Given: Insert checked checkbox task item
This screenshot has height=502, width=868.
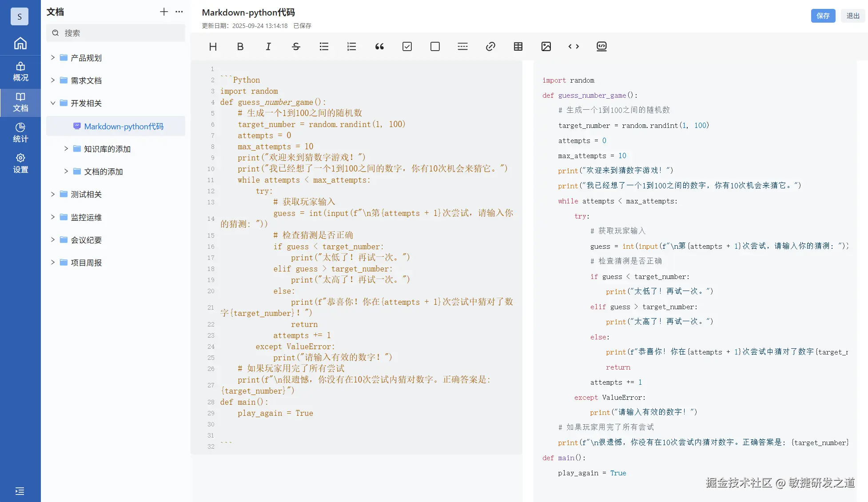Looking at the screenshot, I should pos(407,47).
